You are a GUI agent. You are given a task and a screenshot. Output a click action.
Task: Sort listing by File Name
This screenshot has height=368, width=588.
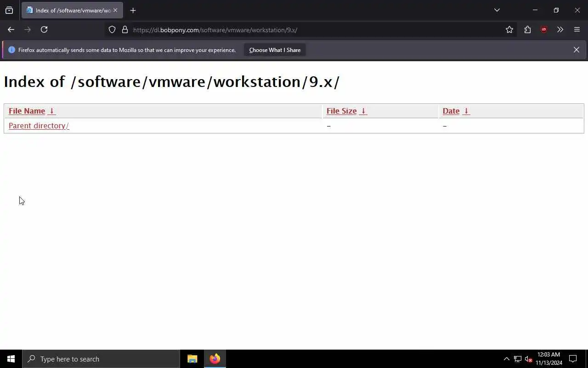[x=27, y=111]
